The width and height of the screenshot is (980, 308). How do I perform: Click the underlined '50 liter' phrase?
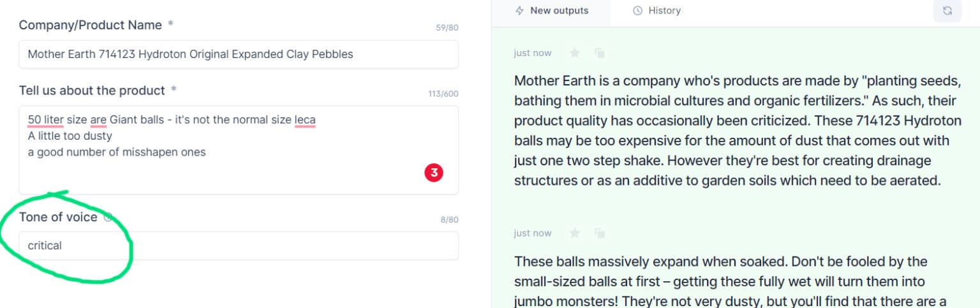[x=45, y=120]
